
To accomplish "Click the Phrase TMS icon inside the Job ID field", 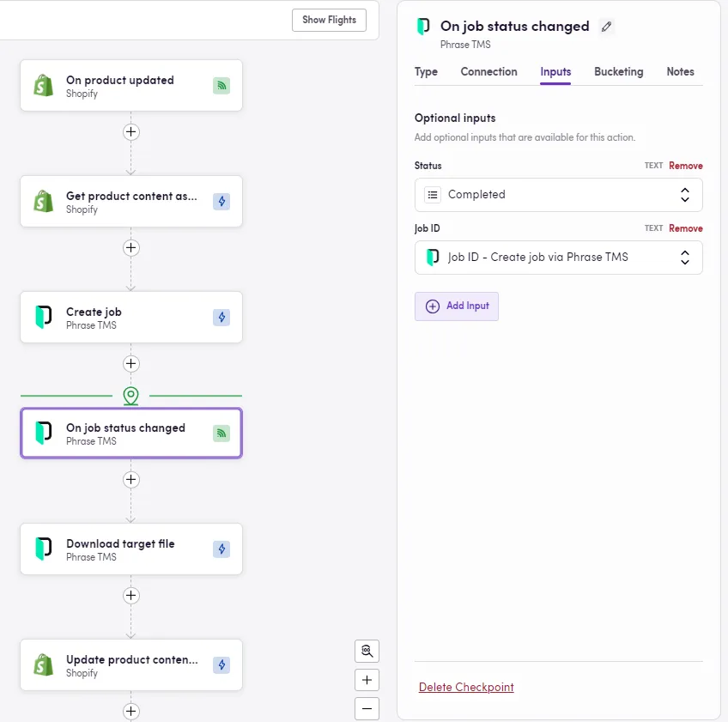I will [x=432, y=257].
